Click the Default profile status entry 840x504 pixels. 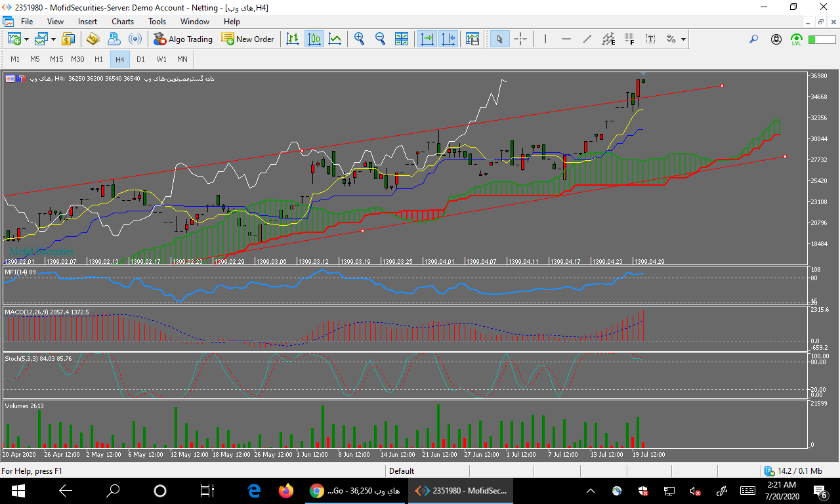[x=402, y=471]
